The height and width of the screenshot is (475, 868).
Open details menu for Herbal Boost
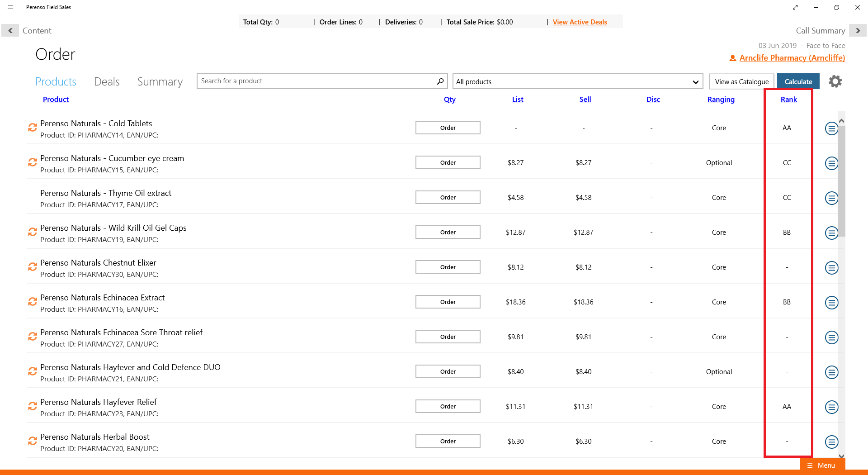pos(831,442)
